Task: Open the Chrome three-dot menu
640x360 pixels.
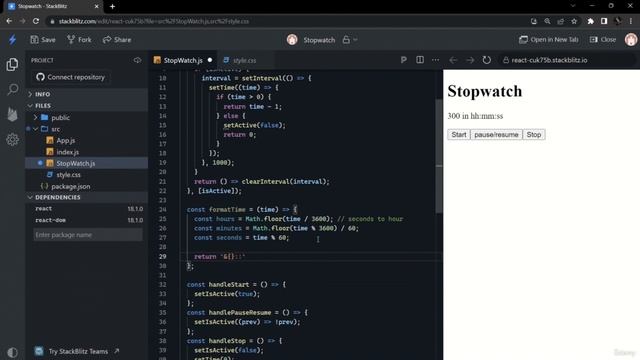Action: [x=631, y=21]
